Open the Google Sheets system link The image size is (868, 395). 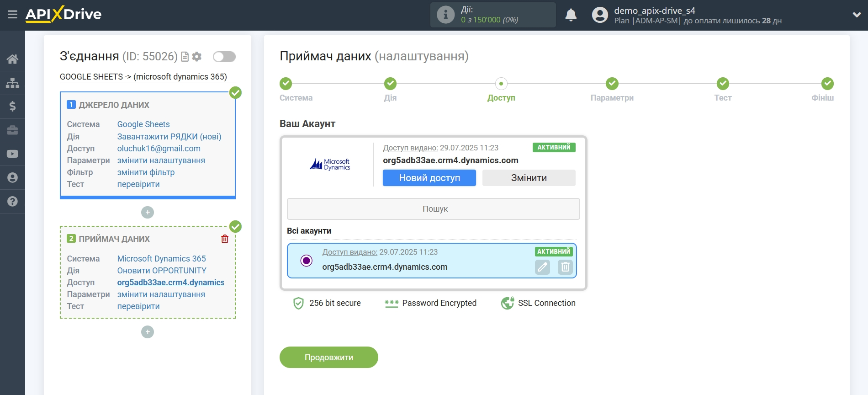[143, 124]
